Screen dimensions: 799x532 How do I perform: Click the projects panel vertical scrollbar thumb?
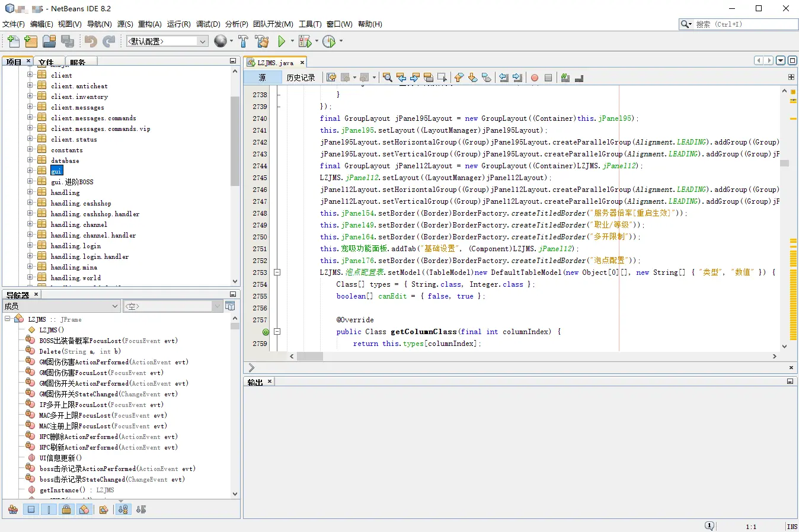(x=235, y=141)
